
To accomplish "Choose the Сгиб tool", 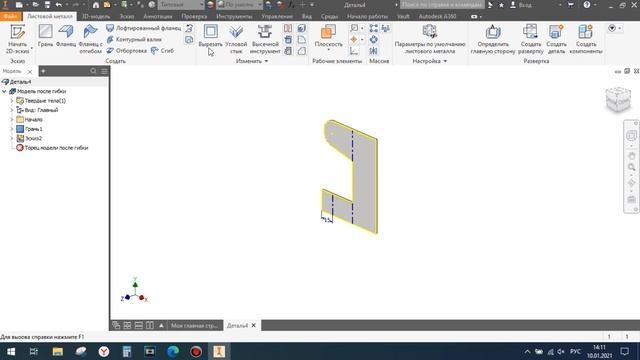I will click(162, 51).
